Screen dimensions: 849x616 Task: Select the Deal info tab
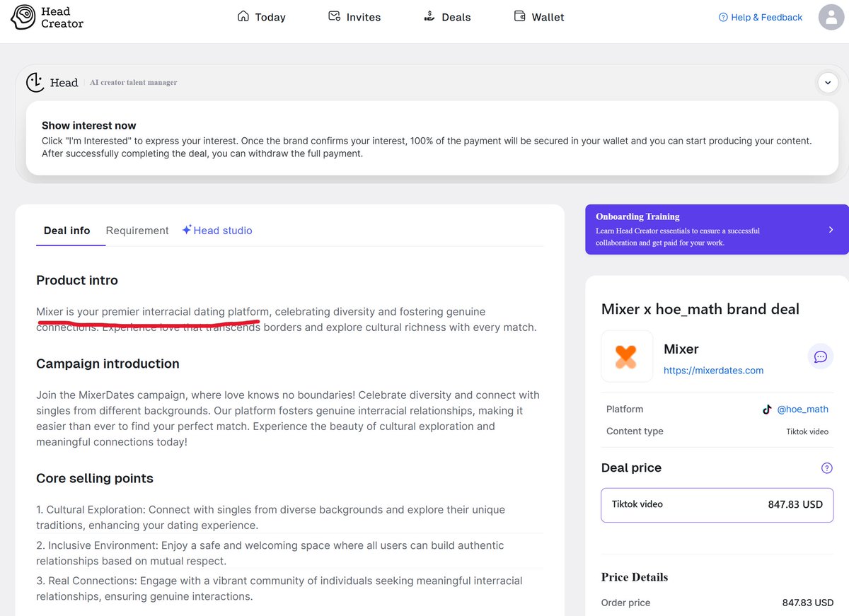coord(67,231)
